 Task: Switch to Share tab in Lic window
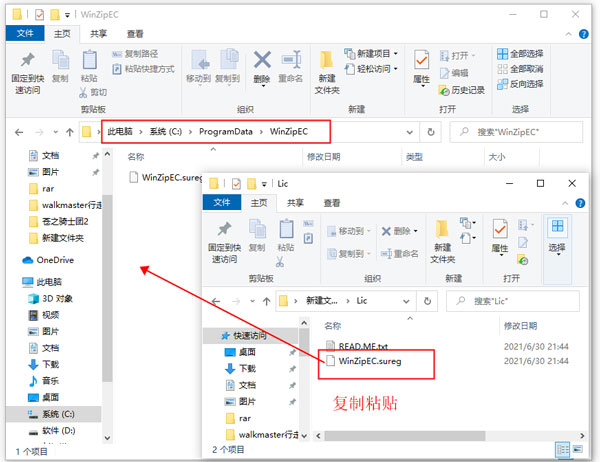[295, 203]
